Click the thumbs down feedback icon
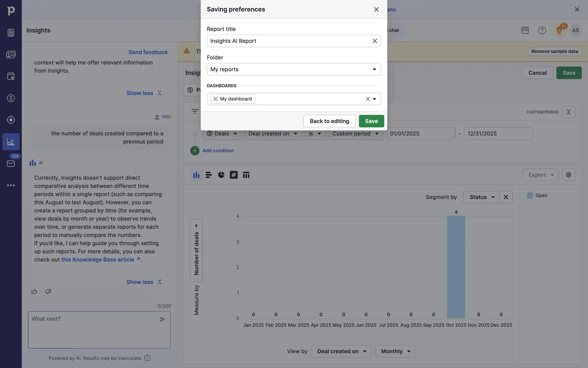Screen dimensions: 588x368 pos(48,292)
